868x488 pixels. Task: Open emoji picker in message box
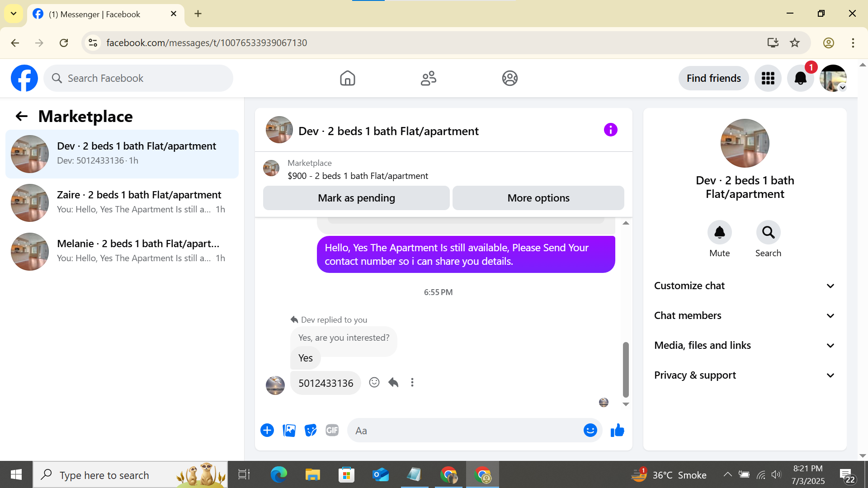pyautogui.click(x=590, y=431)
